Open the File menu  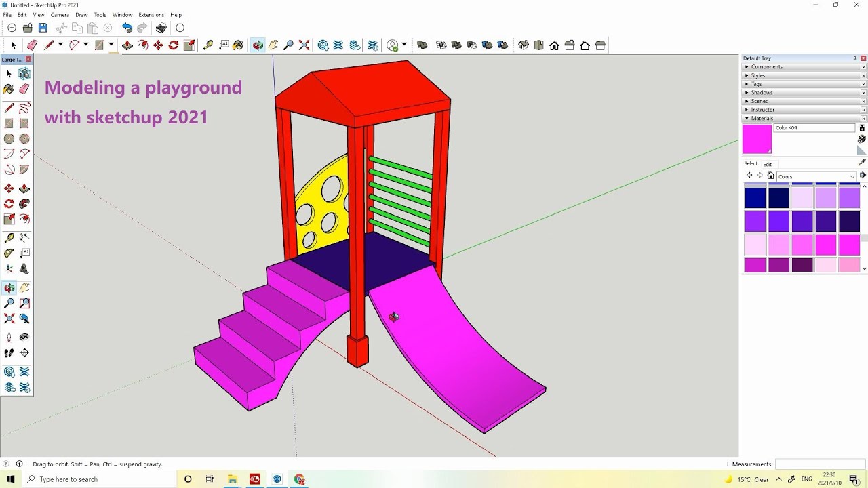point(7,14)
